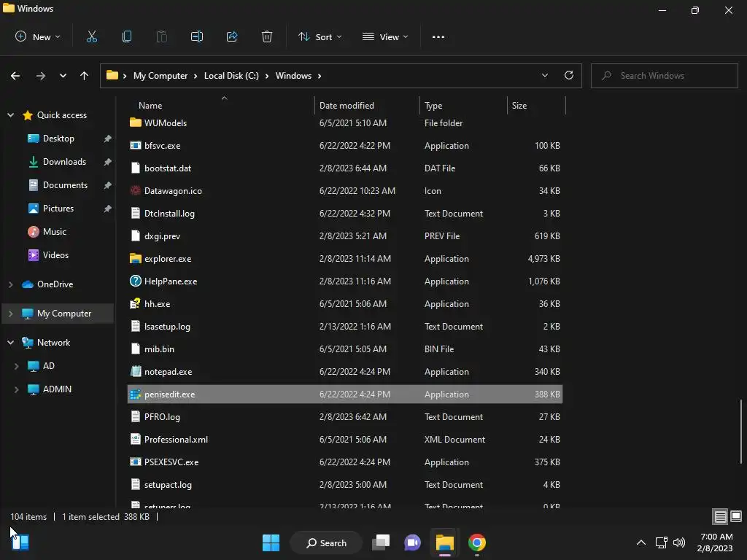Select the hh.exe file icon
Screen dimensions: 747x560
coord(135,304)
